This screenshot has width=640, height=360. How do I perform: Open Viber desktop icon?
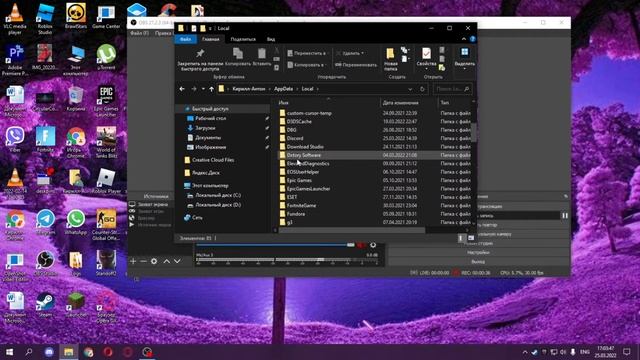pos(15,139)
